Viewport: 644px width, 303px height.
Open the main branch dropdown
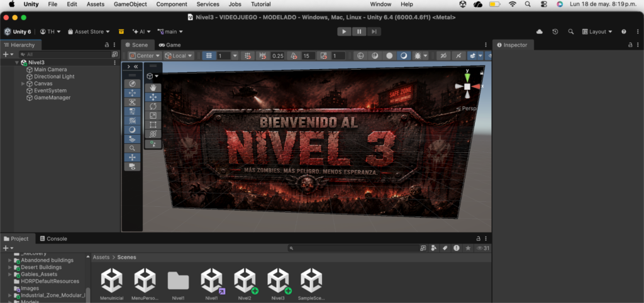tap(170, 31)
